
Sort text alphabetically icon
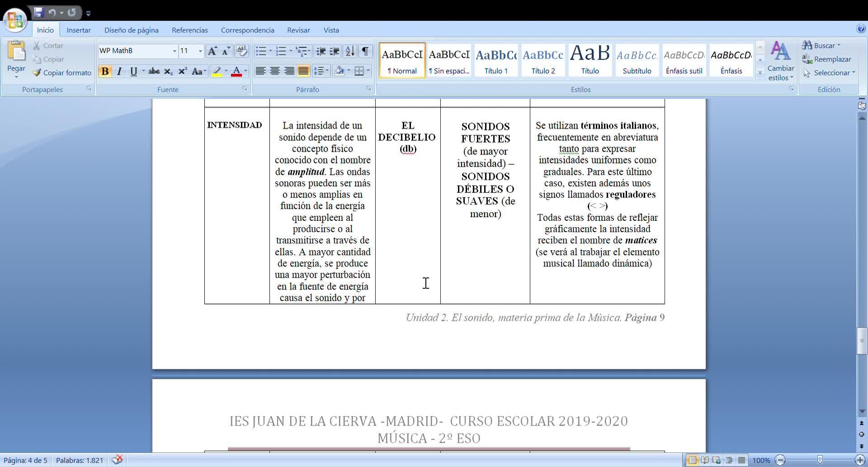pyautogui.click(x=350, y=51)
